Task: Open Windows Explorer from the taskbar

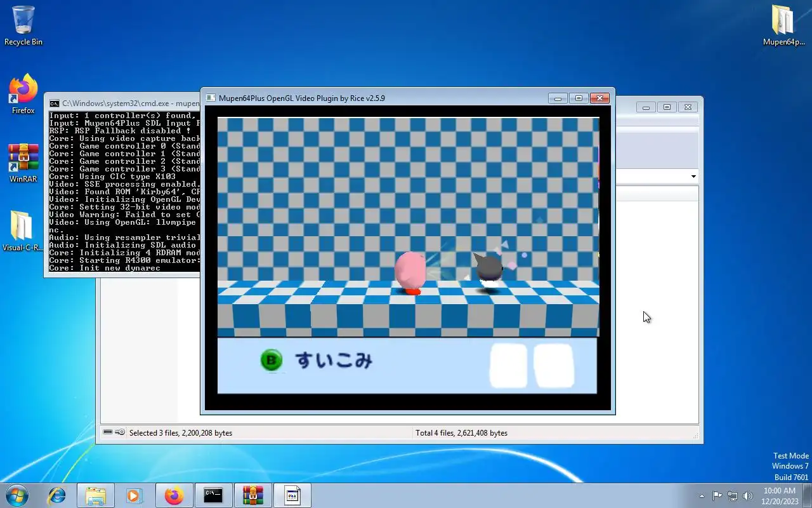Action: pyautogui.click(x=95, y=495)
